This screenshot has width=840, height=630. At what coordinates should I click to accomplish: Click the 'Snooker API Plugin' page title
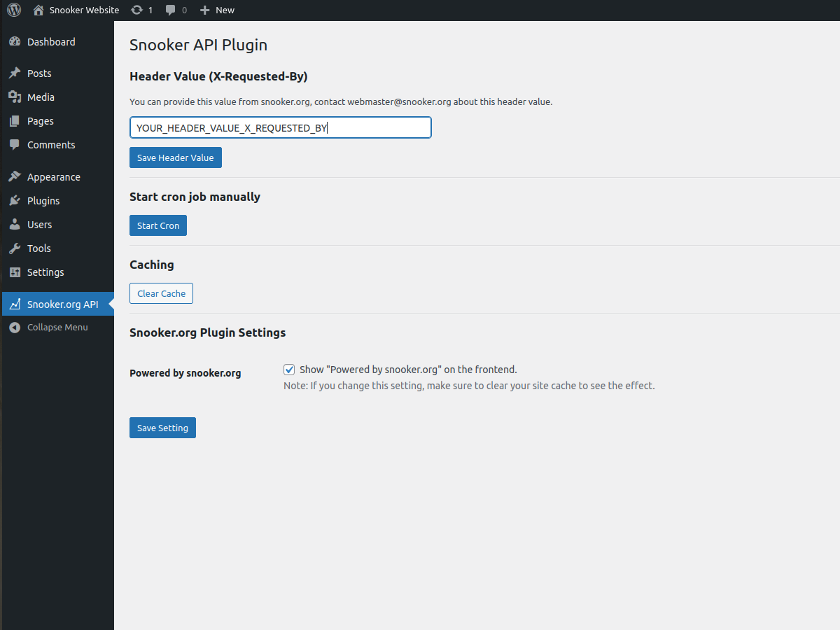pyautogui.click(x=199, y=45)
